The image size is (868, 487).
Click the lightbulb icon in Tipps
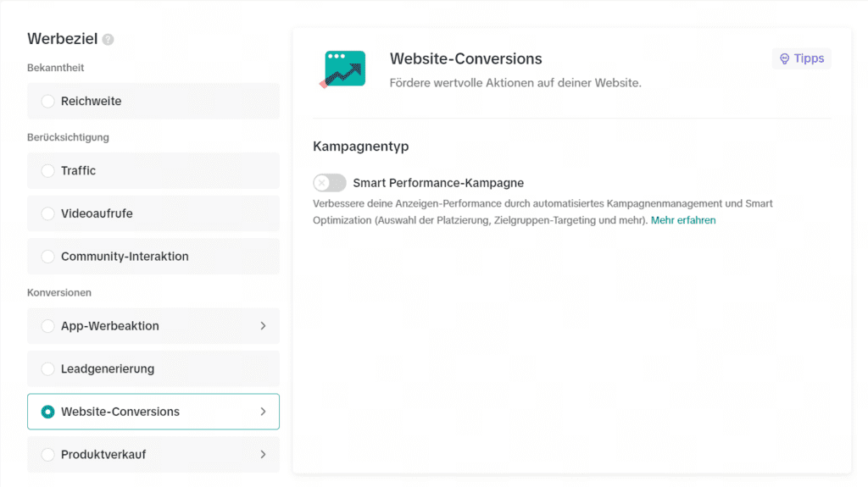(x=784, y=58)
